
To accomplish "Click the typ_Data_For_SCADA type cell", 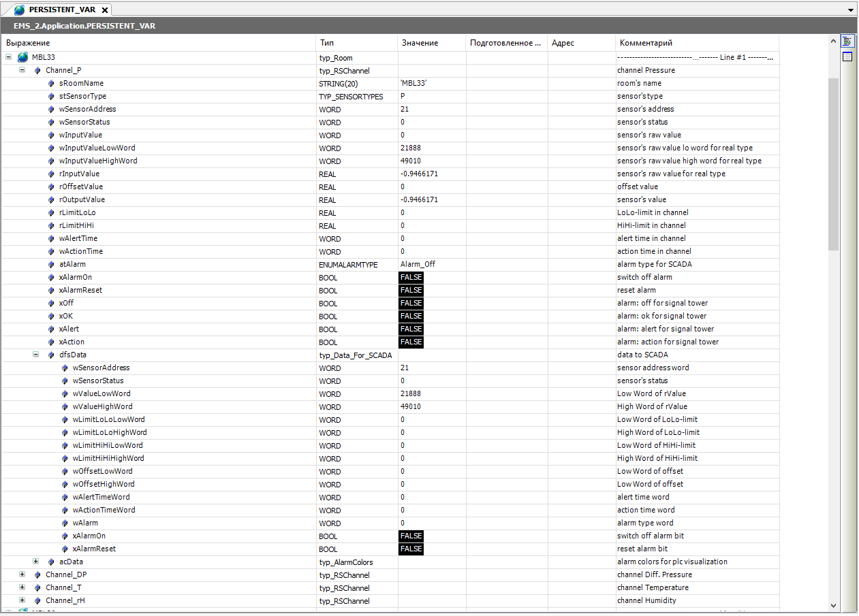I will pyautogui.click(x=356, y=355).
